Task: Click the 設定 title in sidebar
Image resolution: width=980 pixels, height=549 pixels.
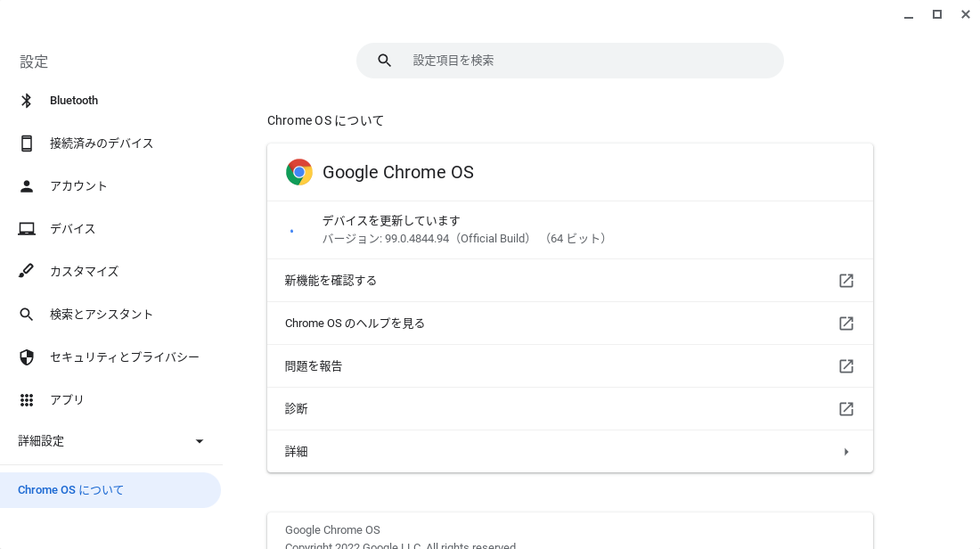Action: 34,61
